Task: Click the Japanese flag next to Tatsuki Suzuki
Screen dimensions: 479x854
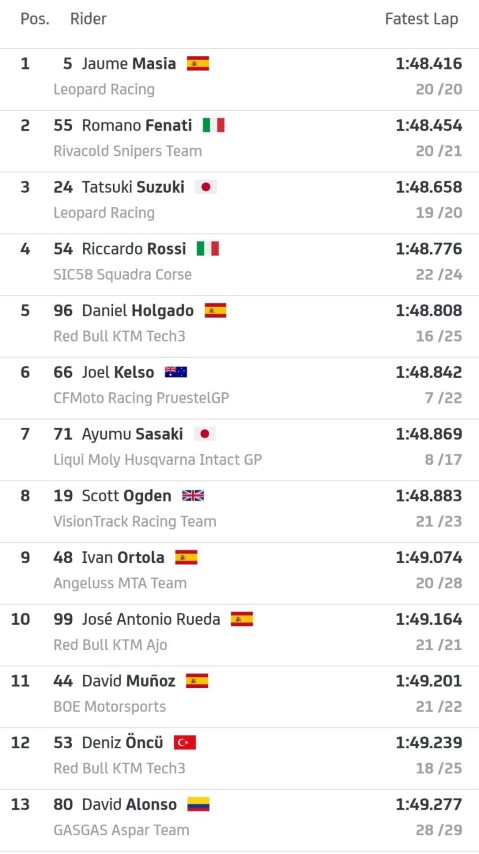Action: (x=205, y=187)
